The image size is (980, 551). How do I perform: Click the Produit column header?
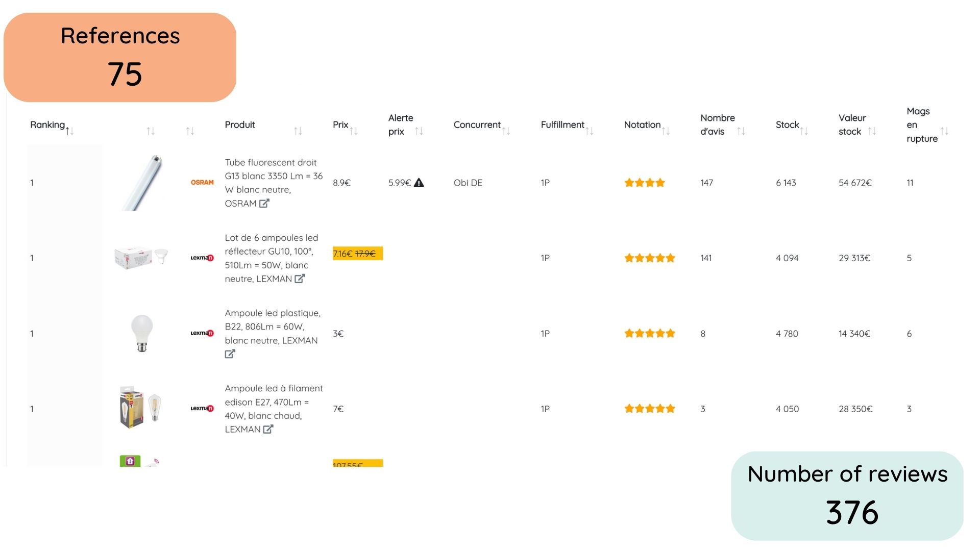point(240,124)
